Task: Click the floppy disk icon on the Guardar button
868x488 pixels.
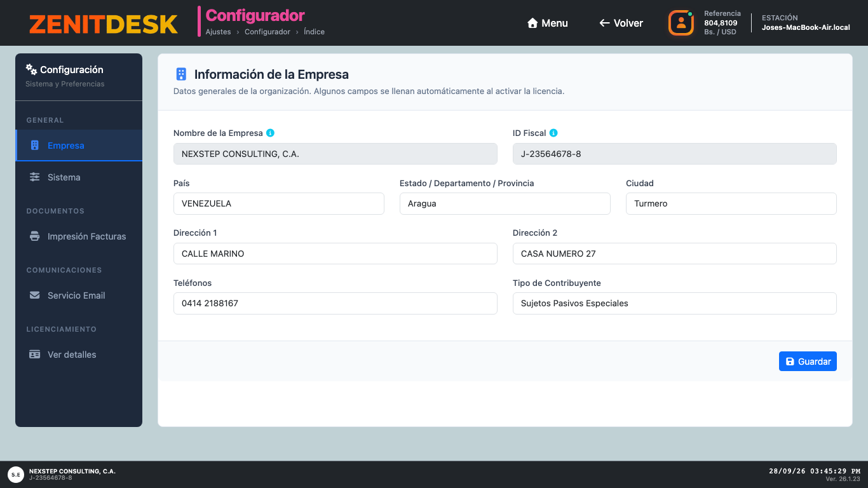Action: tap(790, 362)
